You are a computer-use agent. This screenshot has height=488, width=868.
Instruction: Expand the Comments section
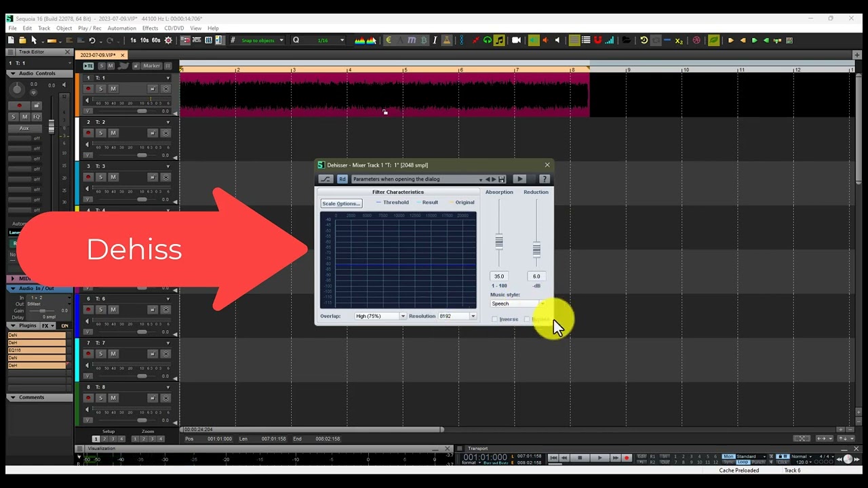click(13, 397)
